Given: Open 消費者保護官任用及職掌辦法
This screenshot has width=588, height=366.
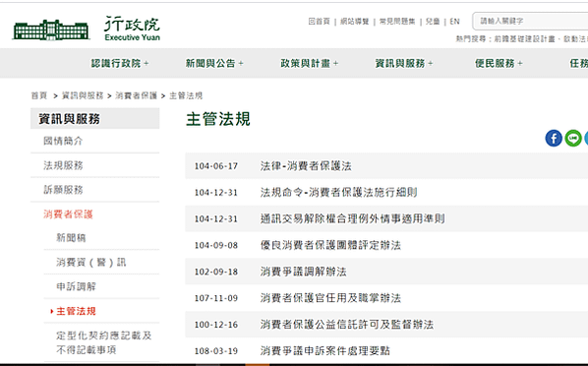Looking at the screenshot, I should (330, 298).
